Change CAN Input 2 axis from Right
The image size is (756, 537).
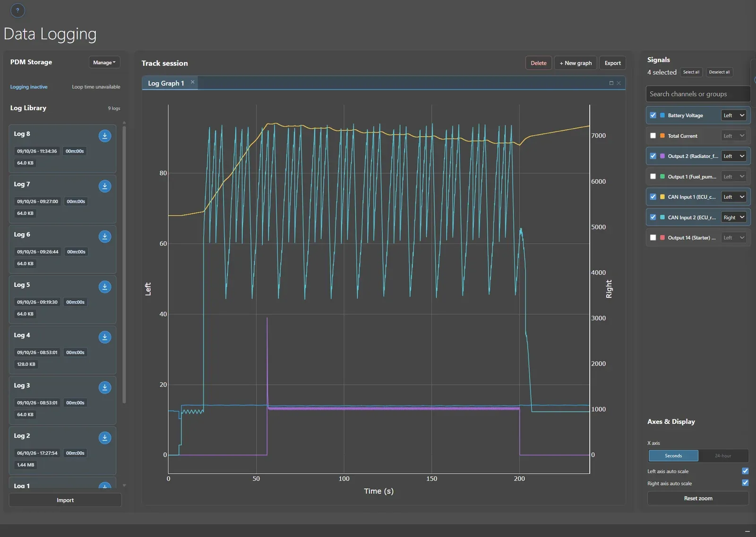[734, 217]
